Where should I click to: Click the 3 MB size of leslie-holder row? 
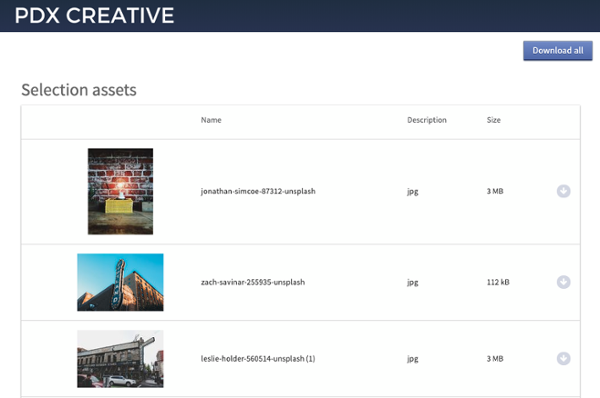point(495,359)
